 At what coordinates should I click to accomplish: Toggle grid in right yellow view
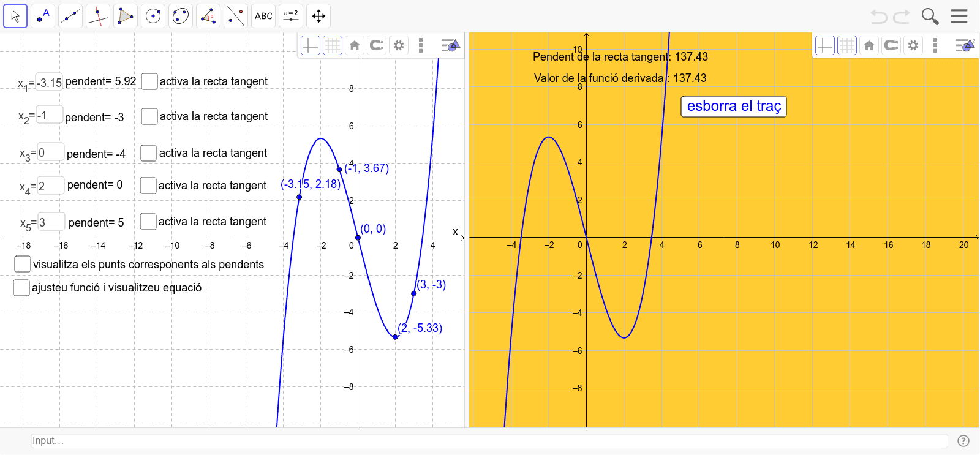point(846,45)
